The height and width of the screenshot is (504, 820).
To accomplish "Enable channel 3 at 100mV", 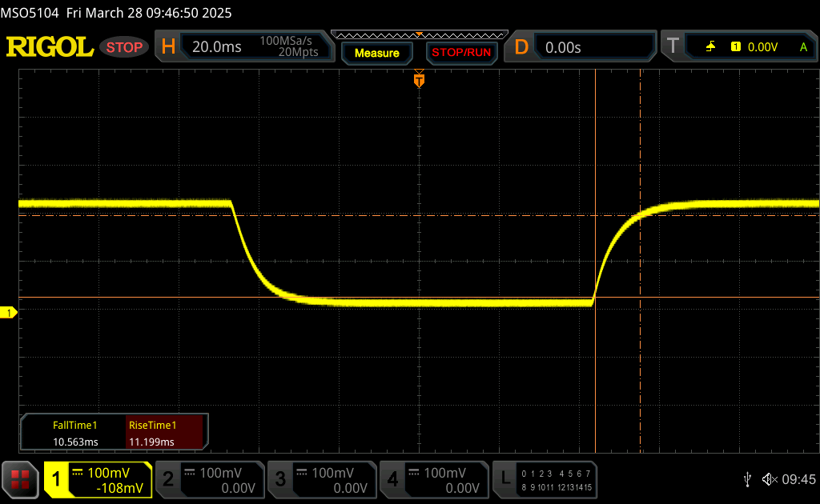I will 320,479.
